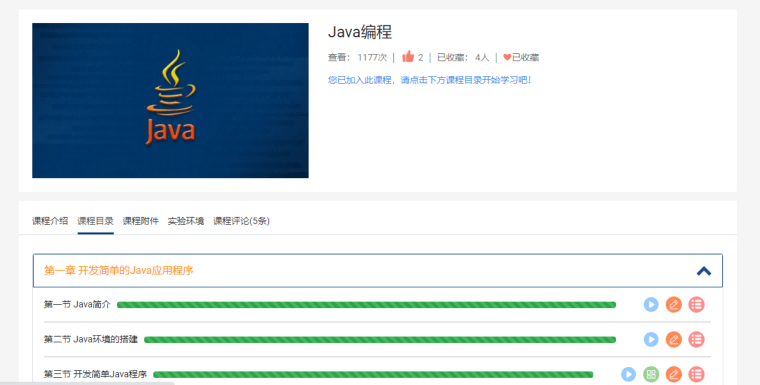
Task: Play the 第三节 开发简单Java程序 lesson video
Action: tap(629, 374)
